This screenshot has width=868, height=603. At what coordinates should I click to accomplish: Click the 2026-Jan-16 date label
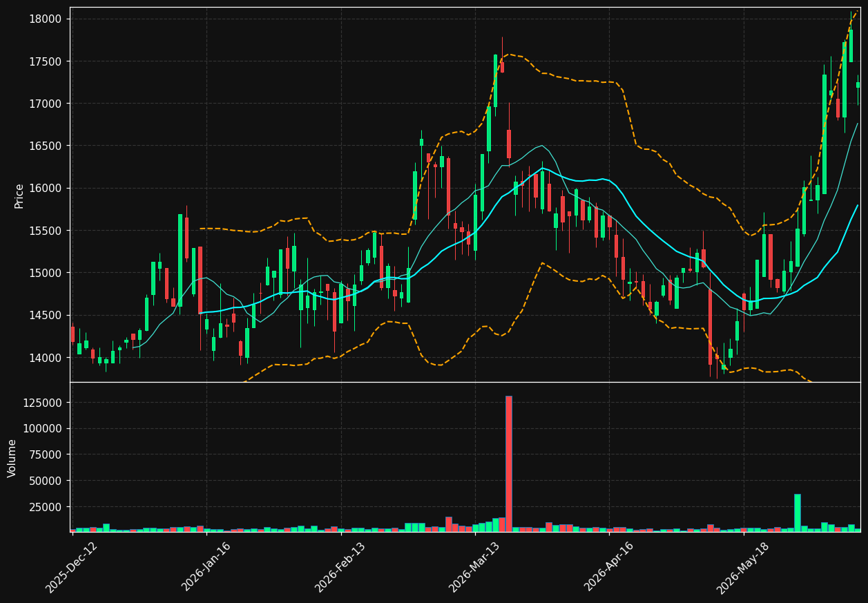[x=206, y=567]
